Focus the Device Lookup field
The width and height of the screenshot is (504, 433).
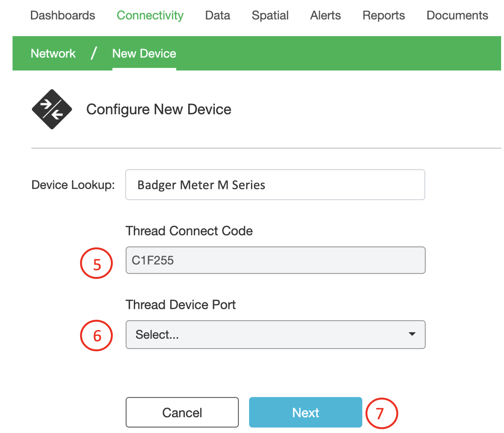(x=275, y=185)
